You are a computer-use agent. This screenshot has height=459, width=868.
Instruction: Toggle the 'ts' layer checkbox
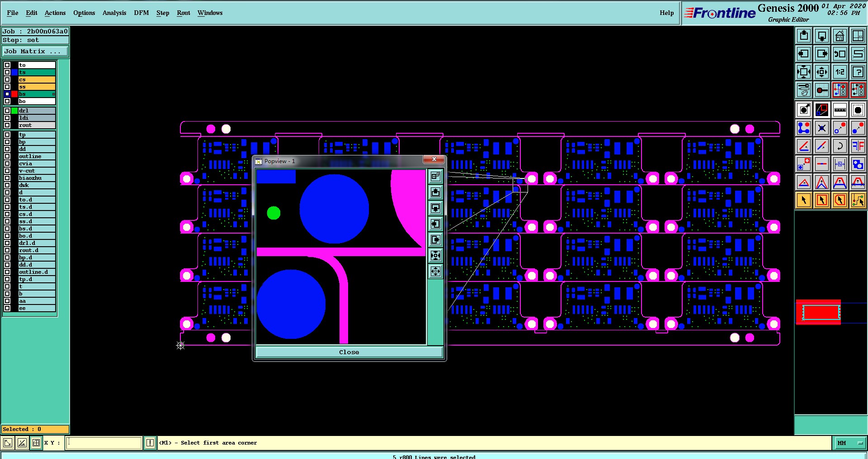pyautogui.click(x=7, y=72)
